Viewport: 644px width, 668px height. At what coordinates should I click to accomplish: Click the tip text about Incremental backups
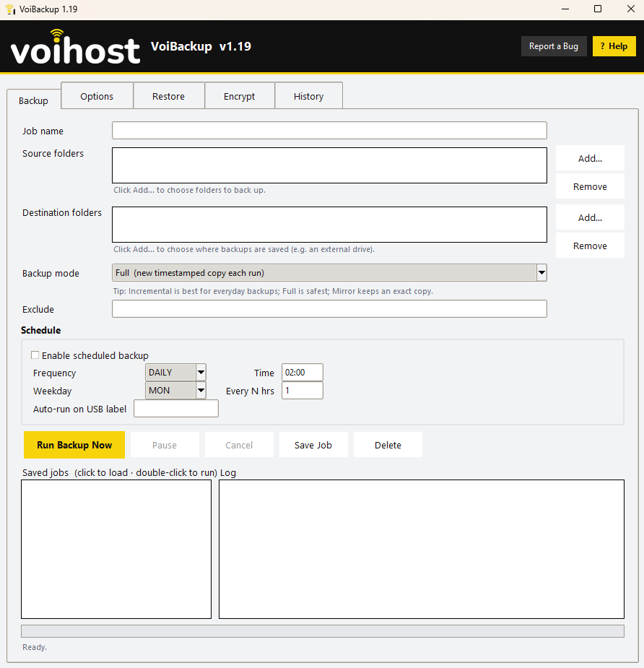coord(273,291)
